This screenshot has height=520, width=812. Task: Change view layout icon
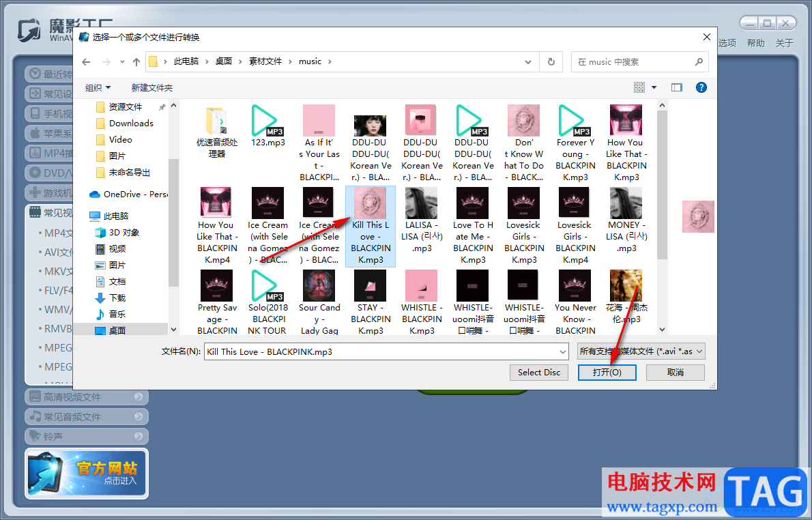pos(639,87)
